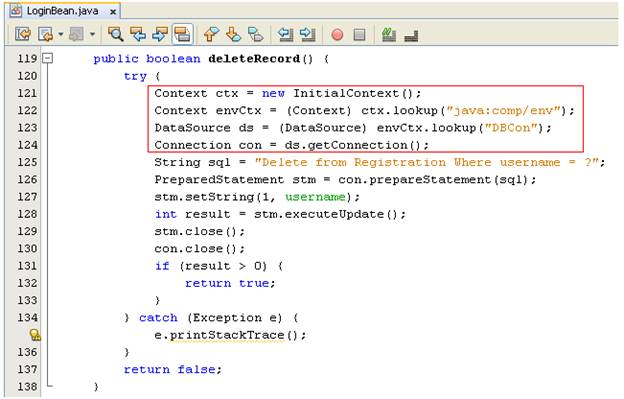Image resolution: width=624 pixels, height=399 pixels.
Task: Click the Find Selection magnifier icon
Action: tap(115, 34)
